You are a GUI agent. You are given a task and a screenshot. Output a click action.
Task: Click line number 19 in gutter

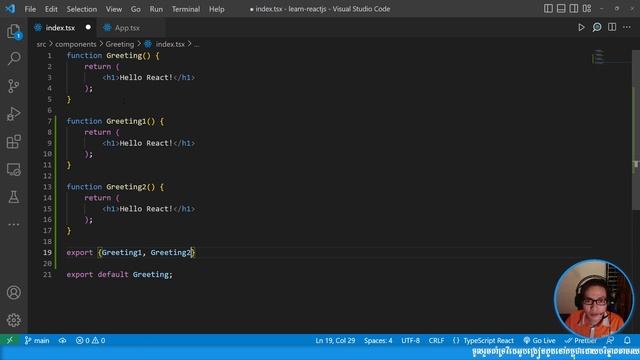pyautogui.click(x=47, y=252)
